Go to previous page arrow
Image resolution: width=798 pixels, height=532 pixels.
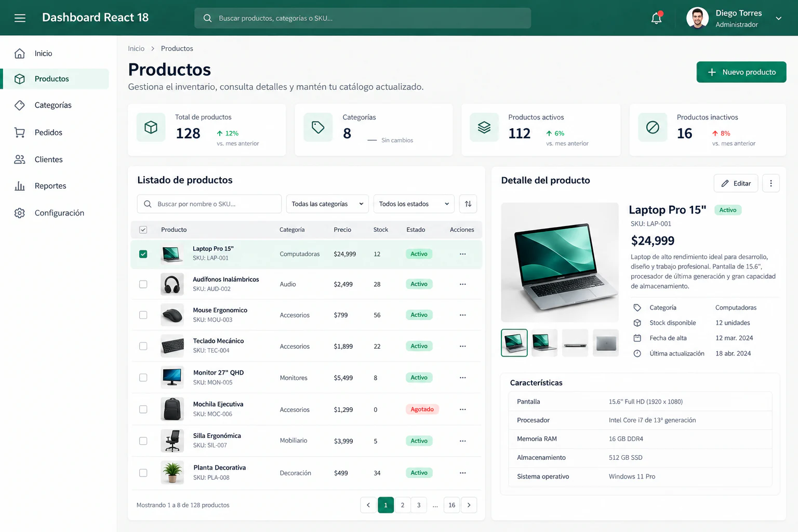[368, 505]
